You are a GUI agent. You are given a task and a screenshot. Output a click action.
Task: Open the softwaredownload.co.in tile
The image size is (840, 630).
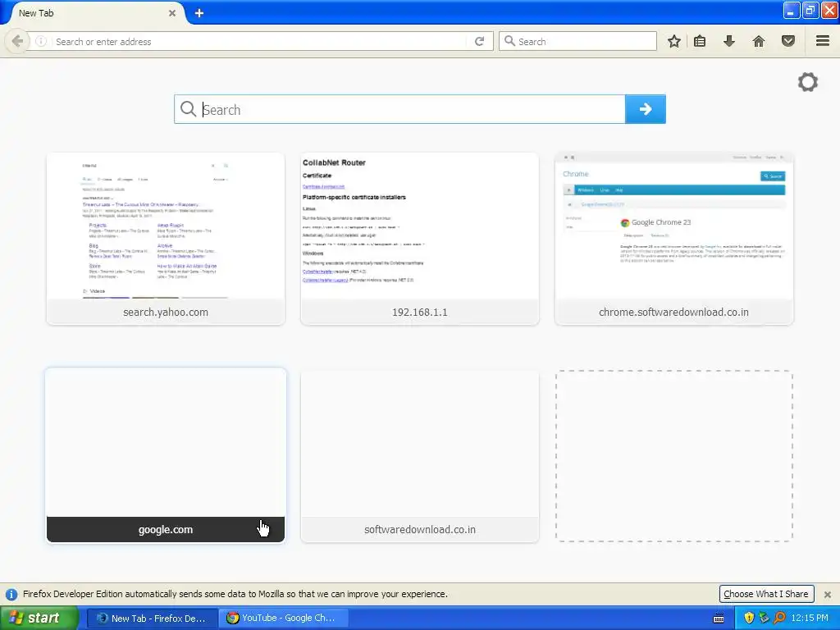point(420,456)
